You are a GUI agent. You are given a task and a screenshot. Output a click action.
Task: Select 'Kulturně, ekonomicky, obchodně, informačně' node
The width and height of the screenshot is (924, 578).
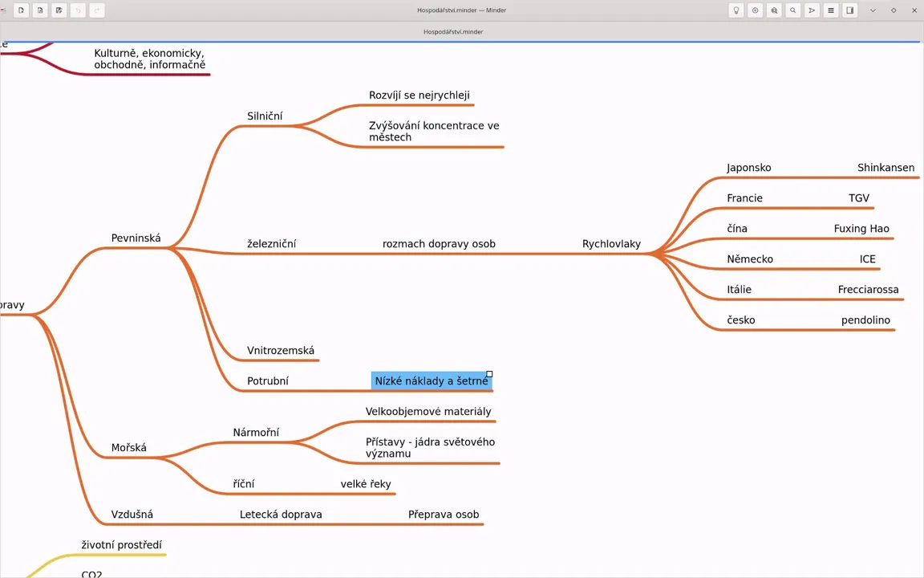[x=150, y=59]
